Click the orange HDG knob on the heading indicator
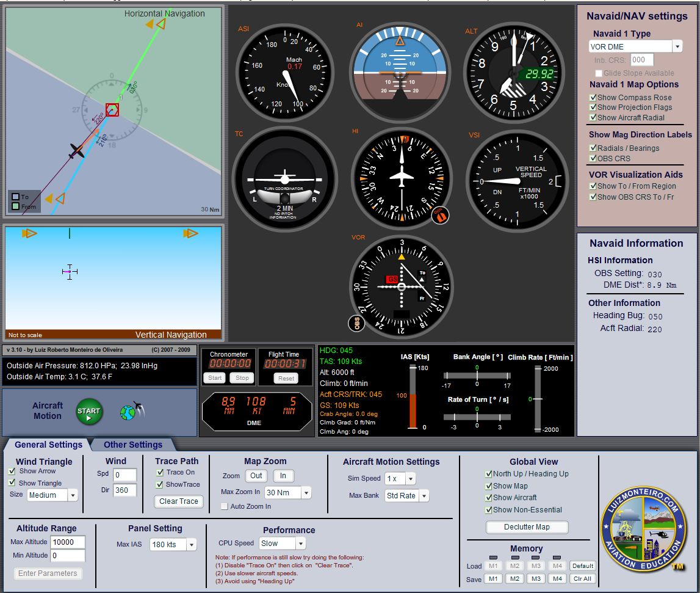The image size is (700, 593). tap(441, 216)
